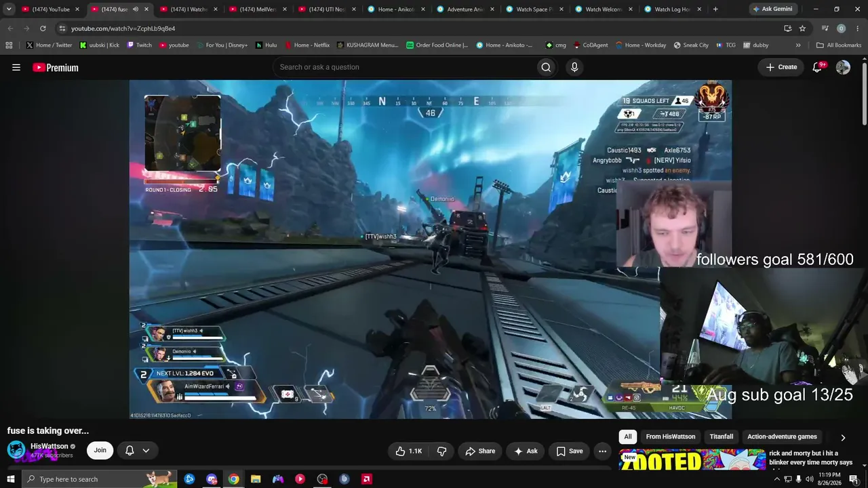Screen dimensions: 868x488
Task: Open the Ask Gemini button
Action: tap(772, 9)
